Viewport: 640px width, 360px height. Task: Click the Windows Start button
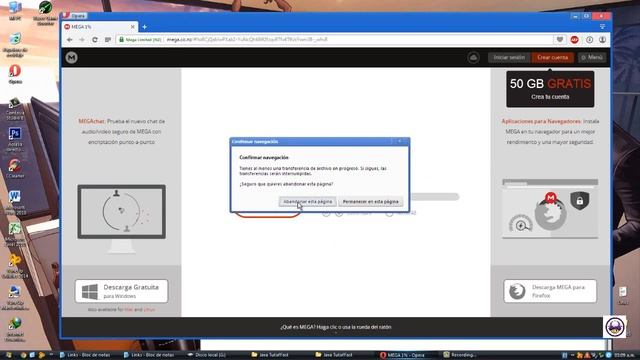pos(9,355)
